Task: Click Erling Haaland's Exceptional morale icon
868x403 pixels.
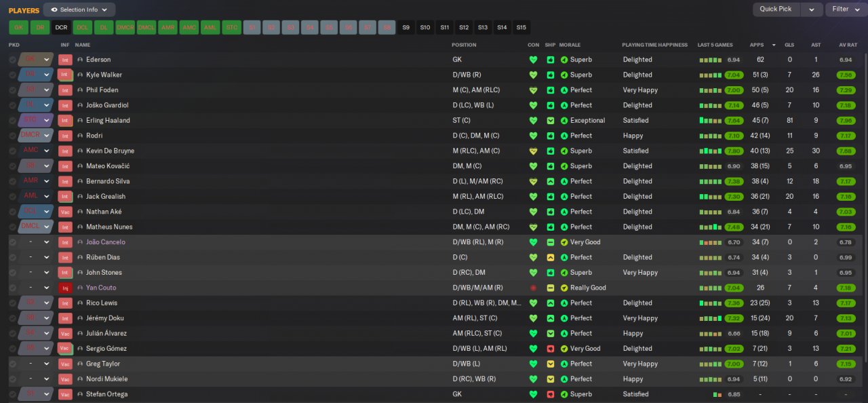Action: coord(564,120)
